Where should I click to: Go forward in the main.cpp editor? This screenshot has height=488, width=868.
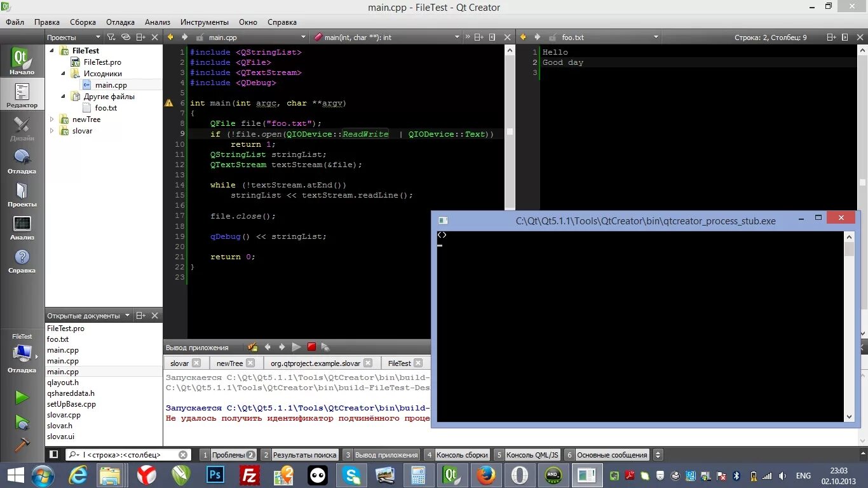[184, 37]
